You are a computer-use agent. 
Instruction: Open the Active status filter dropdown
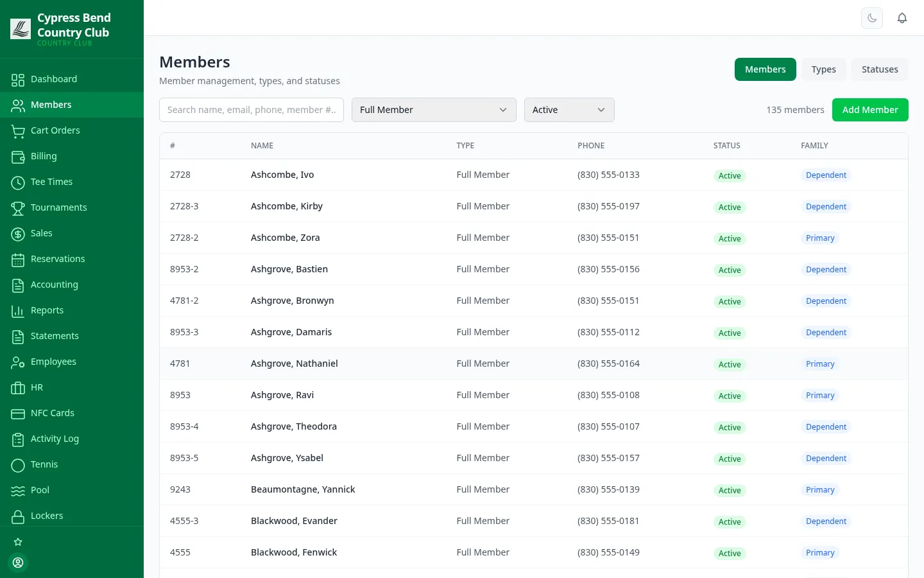click(x=569, y=110)
